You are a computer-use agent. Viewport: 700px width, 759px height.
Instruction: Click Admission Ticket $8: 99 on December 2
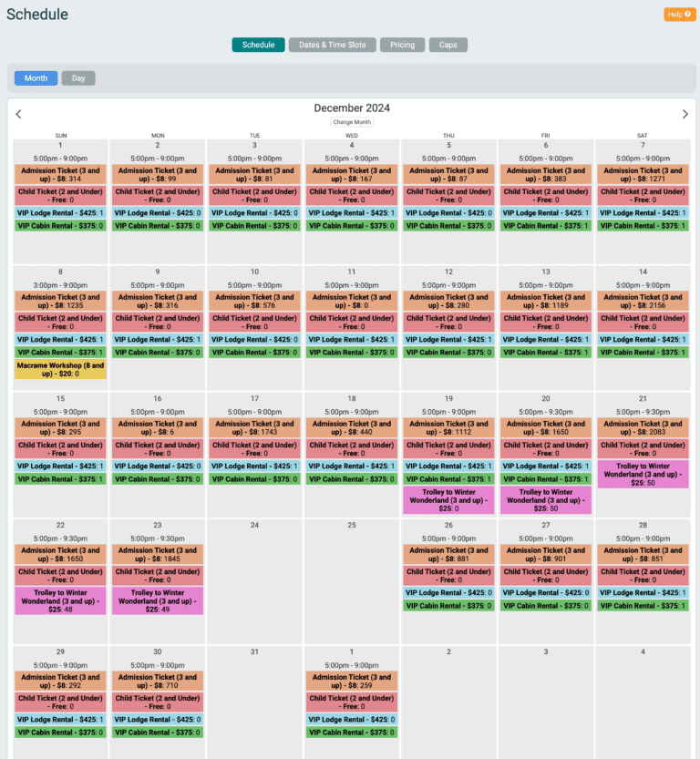[x=158, y=175]
